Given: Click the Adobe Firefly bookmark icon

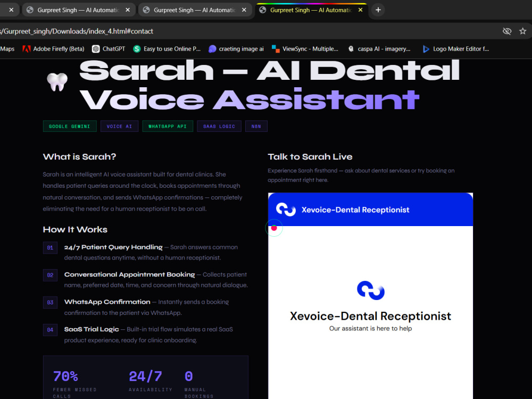Looking at the screenshot, I should pos(26,49).
